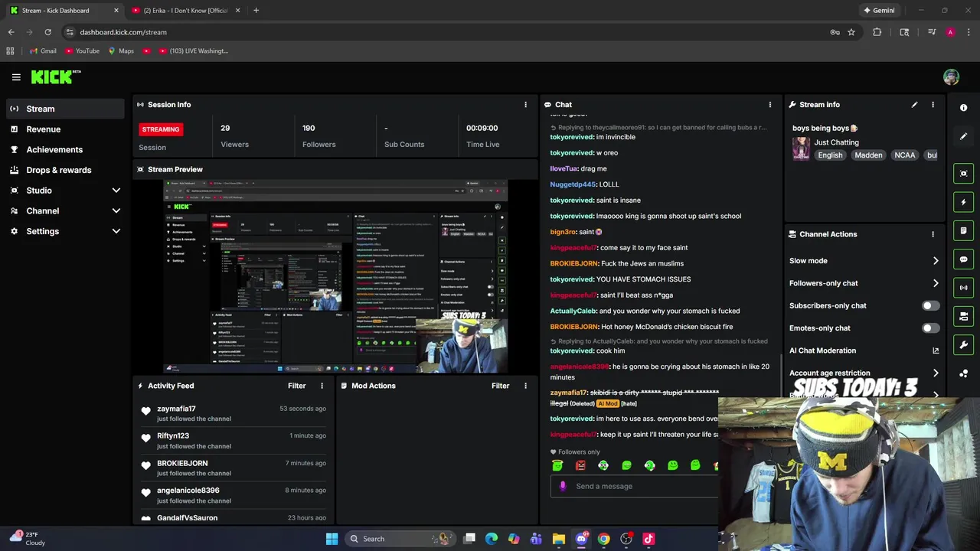Viewport: 980px width, 551px height.
Task: Open Account age restriction options arrow
Action: pos(936,373)
